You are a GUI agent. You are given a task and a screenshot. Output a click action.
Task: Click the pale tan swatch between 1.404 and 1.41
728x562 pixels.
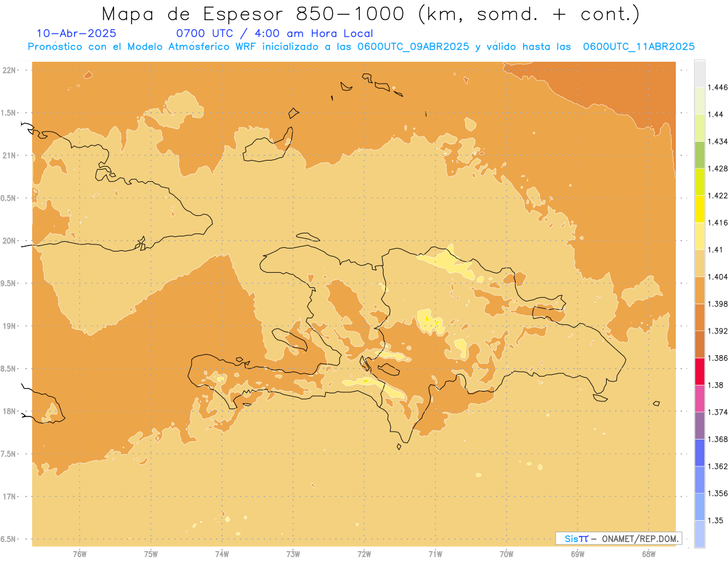[699, 263]
